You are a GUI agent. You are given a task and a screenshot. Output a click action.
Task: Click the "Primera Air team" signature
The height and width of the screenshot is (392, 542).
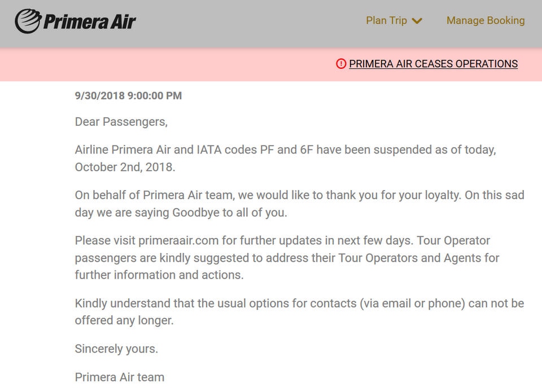120,377
